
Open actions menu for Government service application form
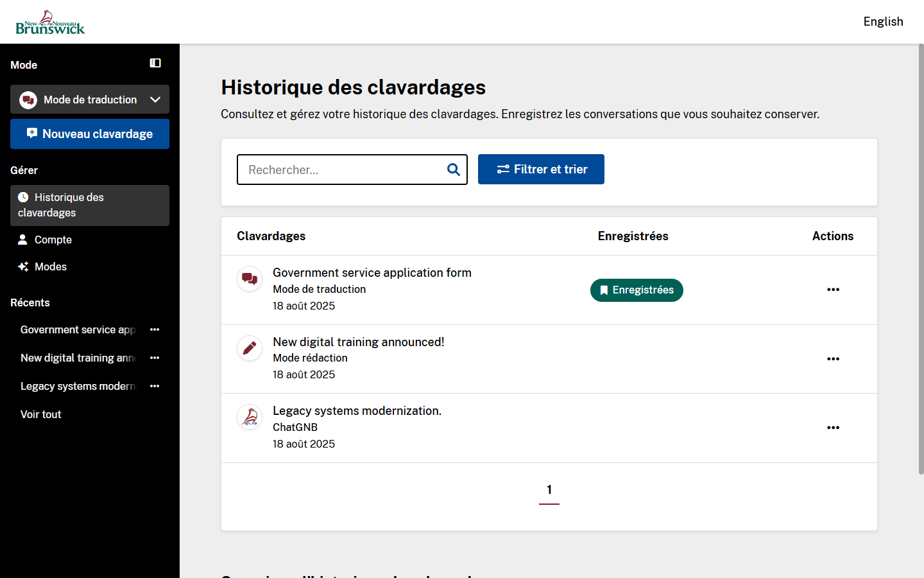tap(833, 290)
